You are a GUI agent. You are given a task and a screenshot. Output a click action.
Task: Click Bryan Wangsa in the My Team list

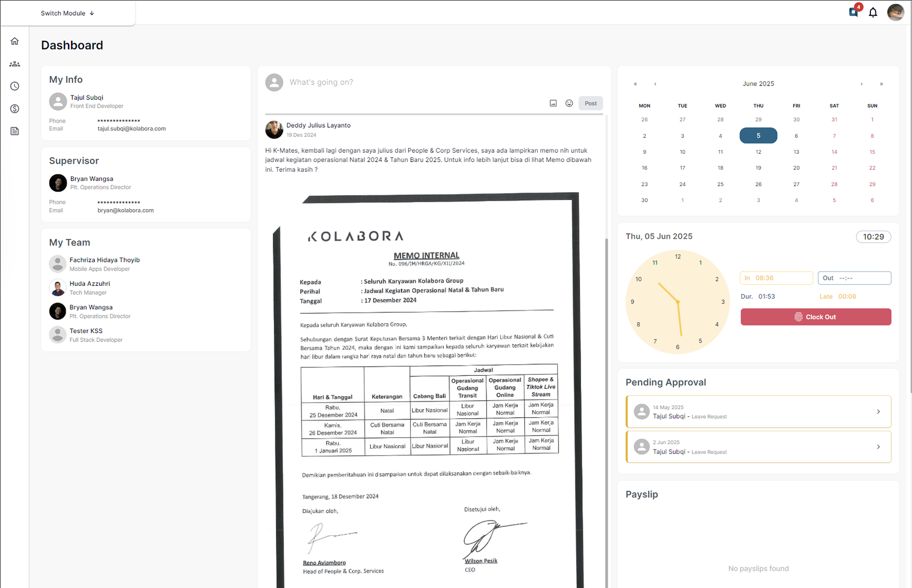tap(91, 307)
